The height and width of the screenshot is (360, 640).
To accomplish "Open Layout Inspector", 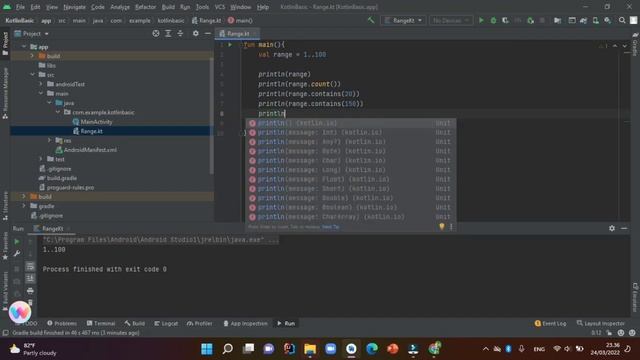I will [601, 323].
